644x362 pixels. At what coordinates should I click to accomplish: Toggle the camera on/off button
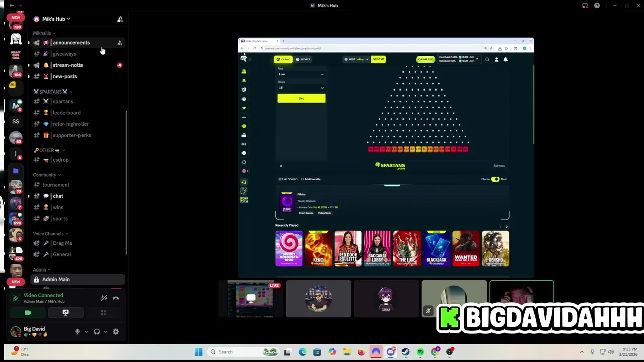click(x=28, y=313)
